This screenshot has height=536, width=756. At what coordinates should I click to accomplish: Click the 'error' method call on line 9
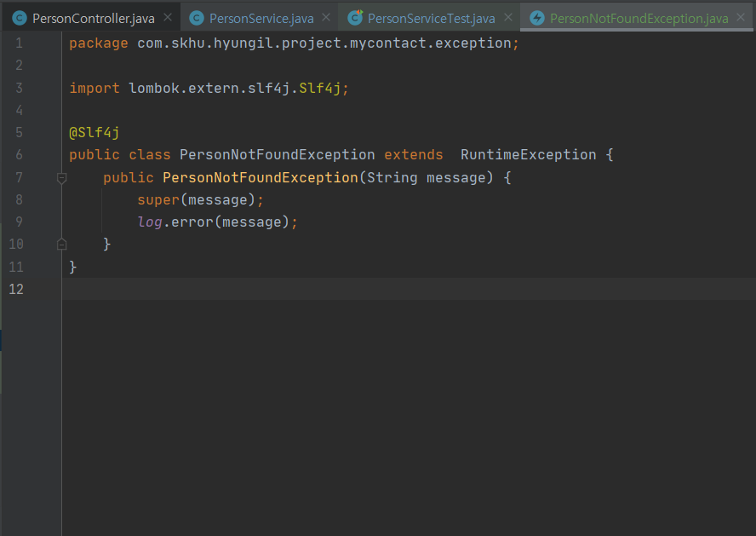(192, 222)
